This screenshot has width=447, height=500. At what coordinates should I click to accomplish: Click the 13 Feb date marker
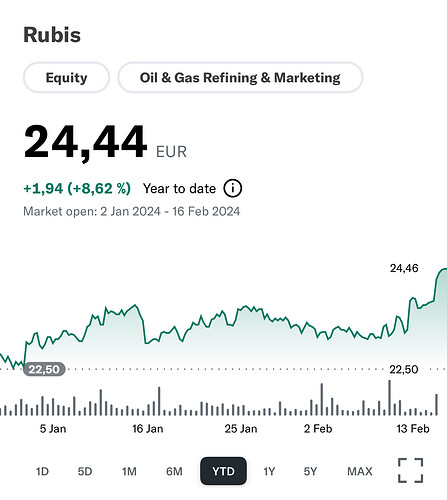(413, 428)
